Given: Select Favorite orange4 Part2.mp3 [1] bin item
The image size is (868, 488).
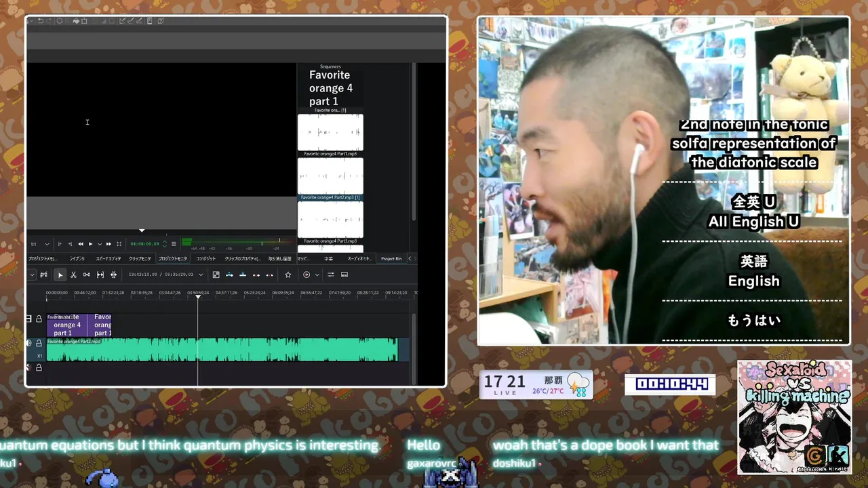Looking at the screenshot, I should tap(330, 179).
